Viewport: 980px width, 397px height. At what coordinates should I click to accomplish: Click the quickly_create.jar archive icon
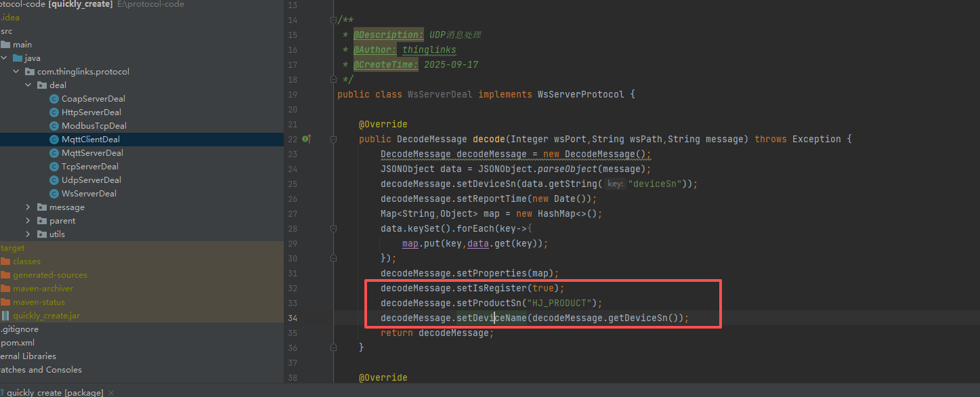[6, 316]
